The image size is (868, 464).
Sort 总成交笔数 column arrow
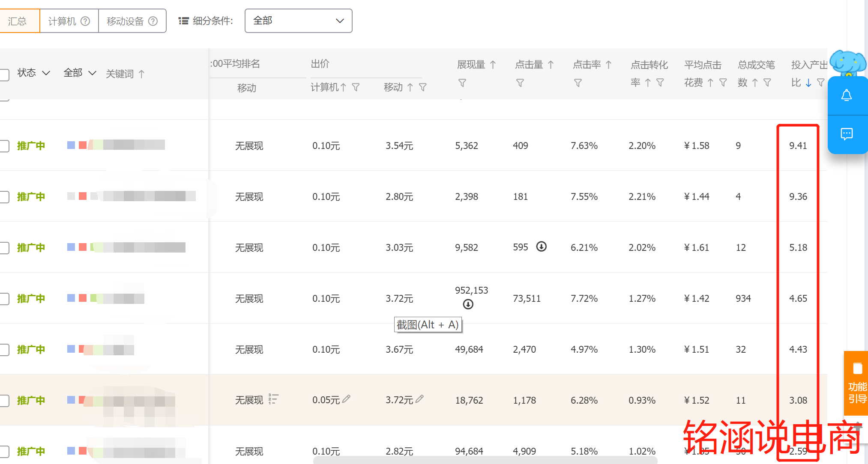point(755,83)
